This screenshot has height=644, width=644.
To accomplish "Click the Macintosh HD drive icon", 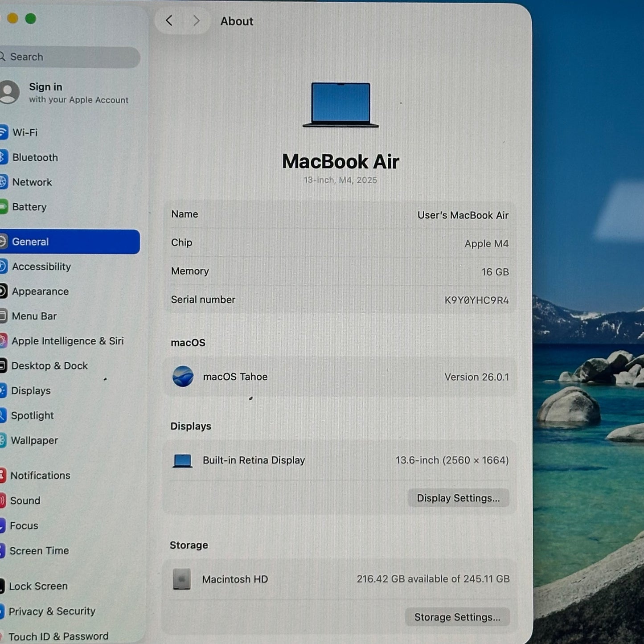I will [182, 579].
